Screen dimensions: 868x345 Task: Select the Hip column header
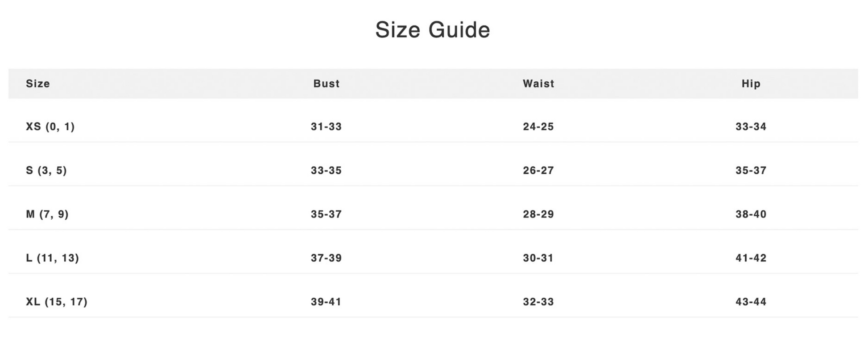[751, 83]
